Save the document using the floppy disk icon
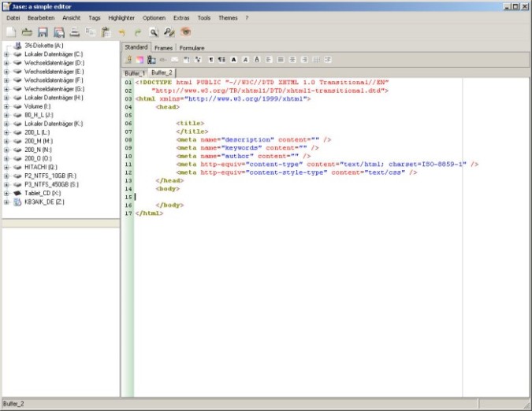 click(x=43, y=32)
